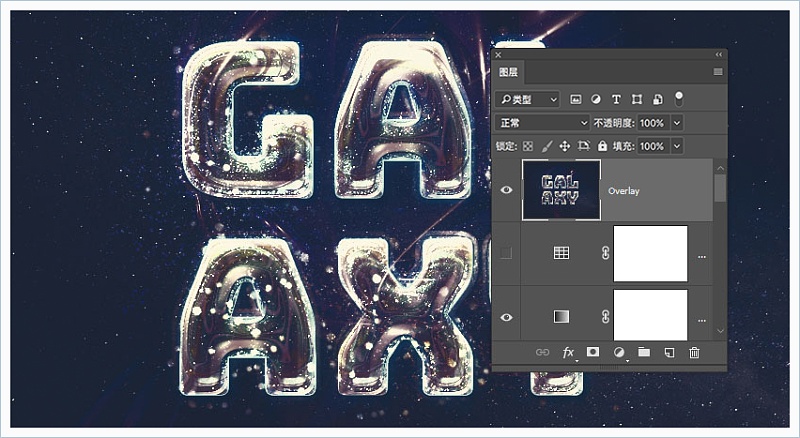
Task: Click the add layer style fx icon
Action: pos(569,352)
